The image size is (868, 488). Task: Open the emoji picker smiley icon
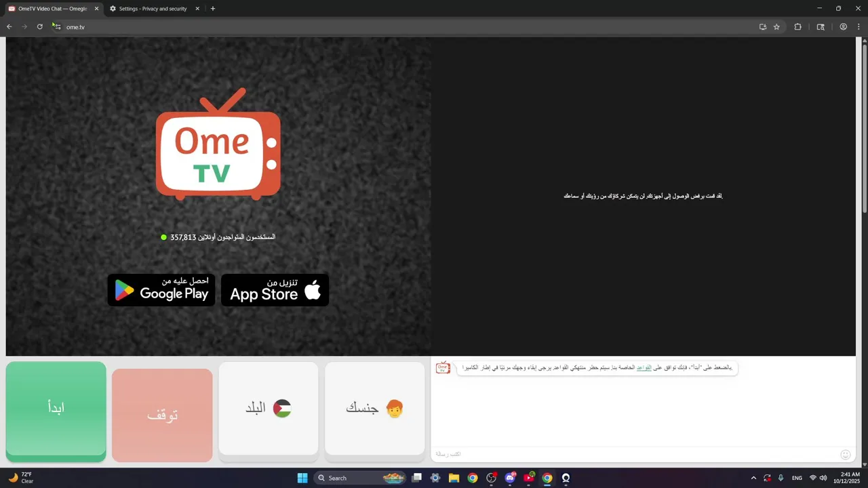point(845,455)
